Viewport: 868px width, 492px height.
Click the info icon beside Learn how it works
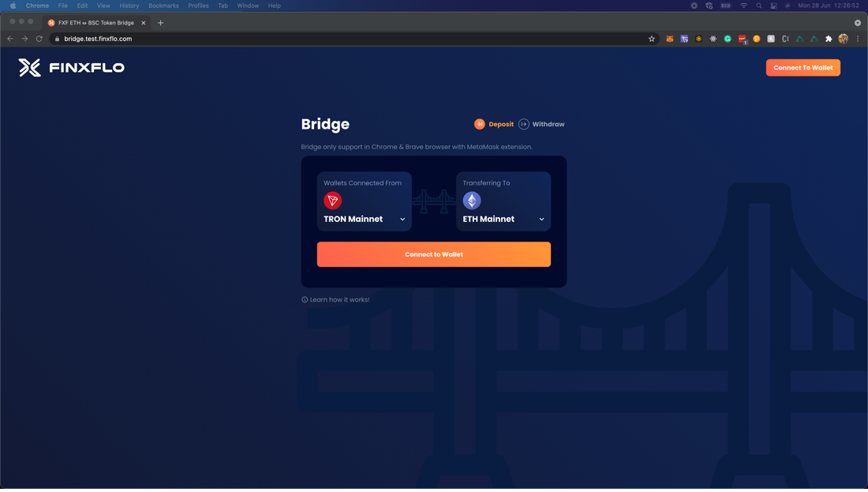(305, 300)
